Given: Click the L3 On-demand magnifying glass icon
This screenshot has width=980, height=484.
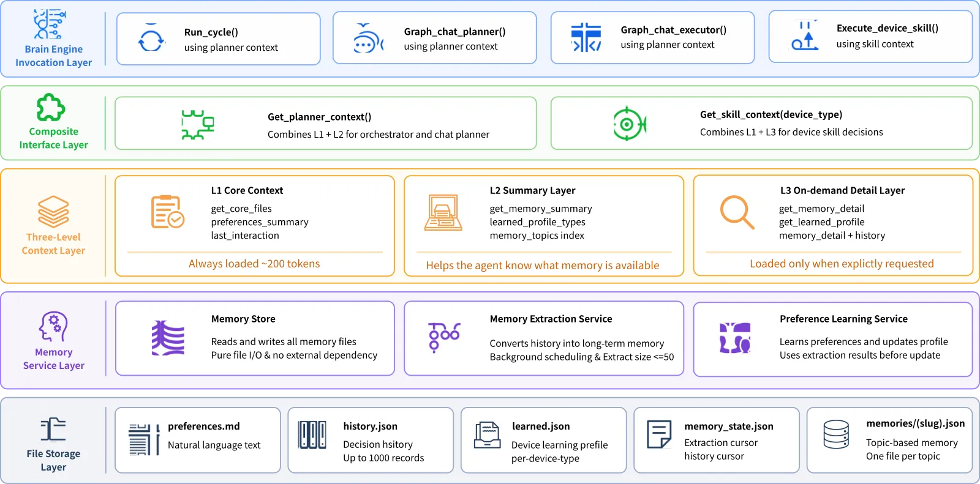Looking at the screenshot, I should 737,212.
